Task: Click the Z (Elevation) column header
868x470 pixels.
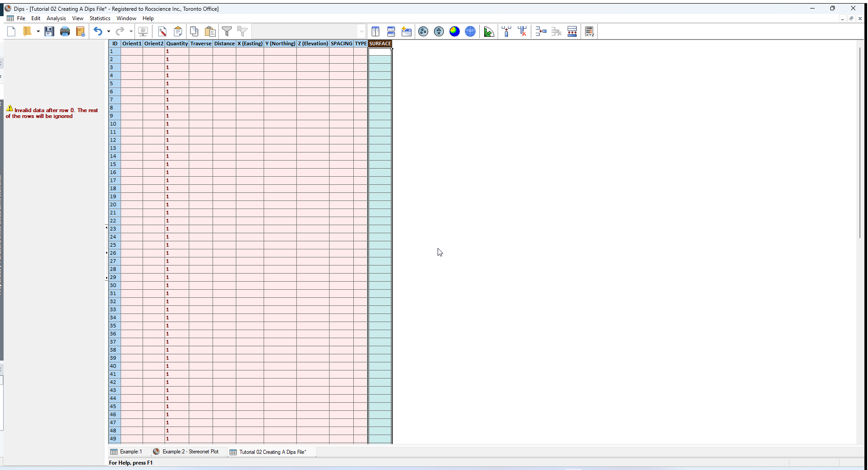Action: (313, 44)
